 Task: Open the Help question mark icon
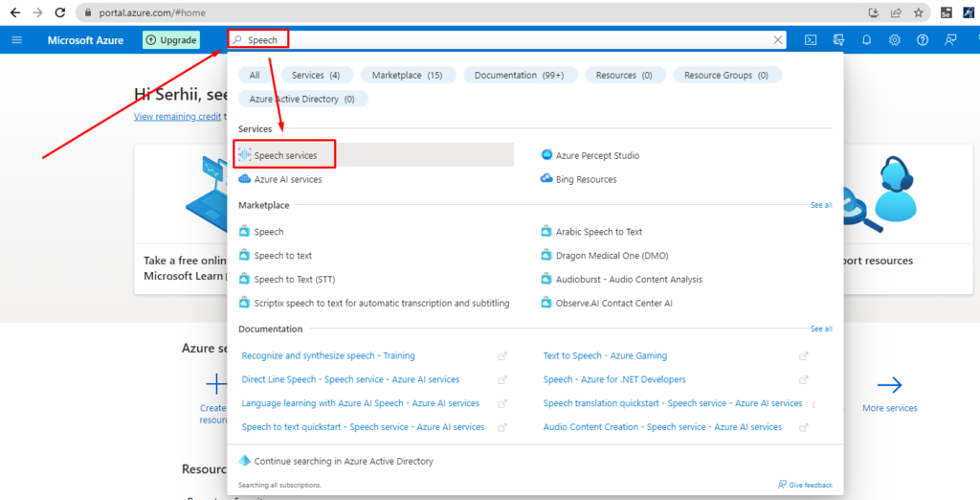coord(923,40)
